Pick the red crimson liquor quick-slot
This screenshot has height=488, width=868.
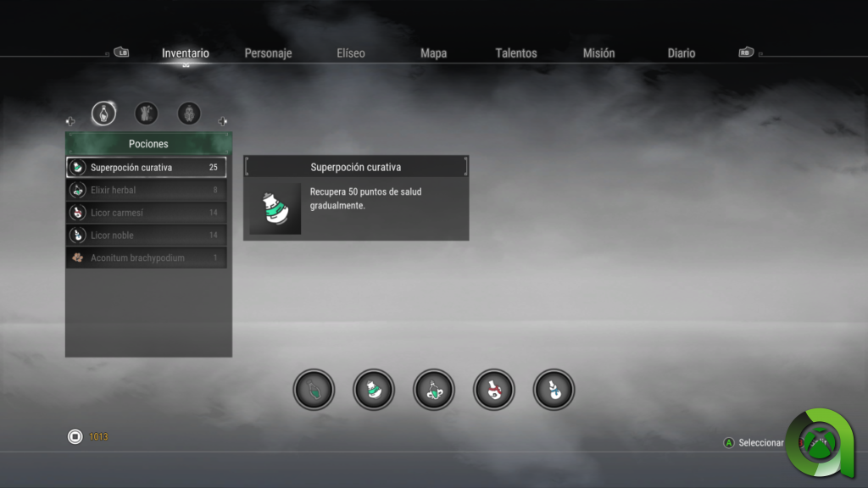(x=494, y=390)
